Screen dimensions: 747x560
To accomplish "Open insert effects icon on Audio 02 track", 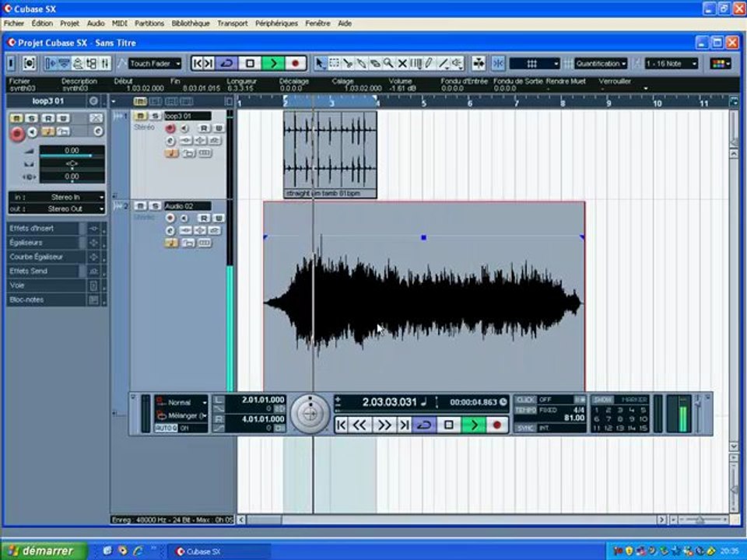I will (x=186, y=230).
